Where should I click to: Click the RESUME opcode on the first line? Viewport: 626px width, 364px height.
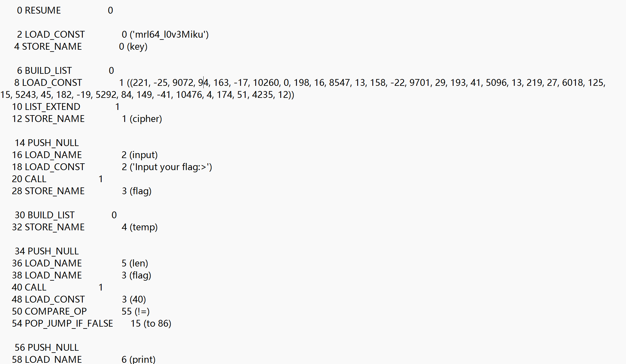tap(43, 10)
